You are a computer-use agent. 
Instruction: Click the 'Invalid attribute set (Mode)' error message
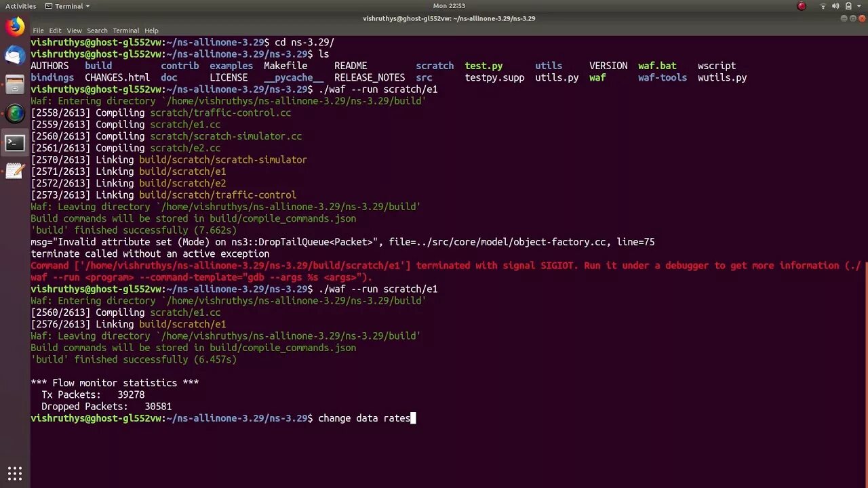pyautogui.click(x=342, y=242)
